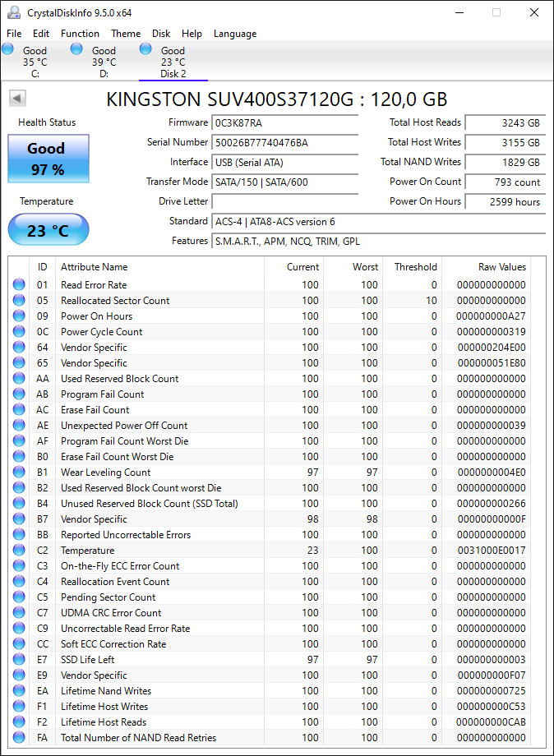554x756 pixels.
Task: Click status orb for UDMA CRC Error Count
Action: point(19,613)
